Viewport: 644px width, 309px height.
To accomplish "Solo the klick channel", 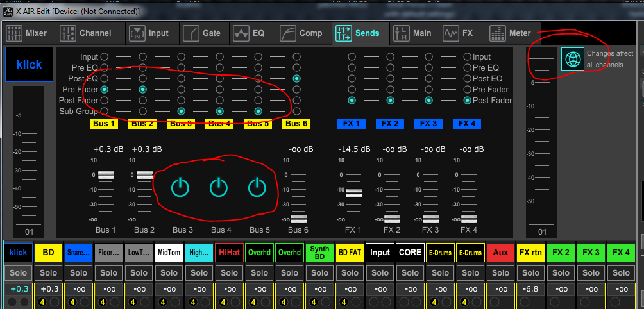I will point(18,273).
